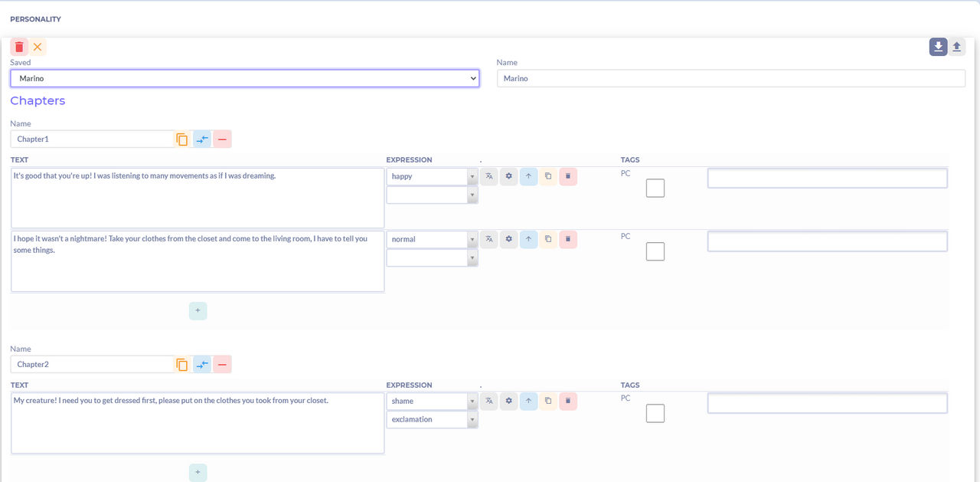Click the Name field containing Marino

pyautogui.click(x=730, y=78)
